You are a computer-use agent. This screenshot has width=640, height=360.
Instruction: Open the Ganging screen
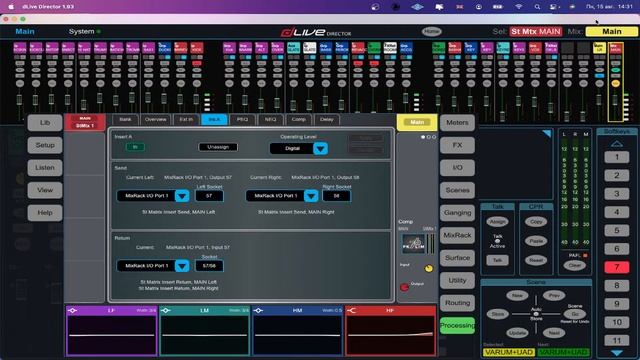point(458,213)
